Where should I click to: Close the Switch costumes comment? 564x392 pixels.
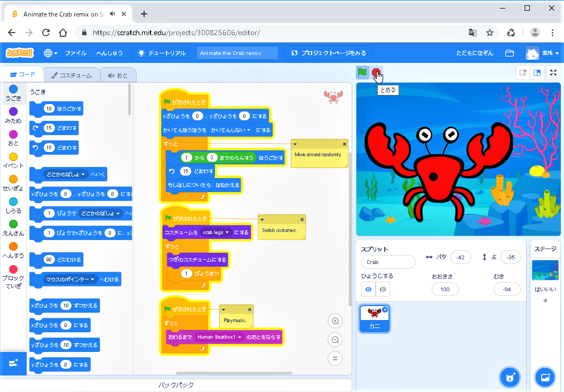[x=302, y=219]
